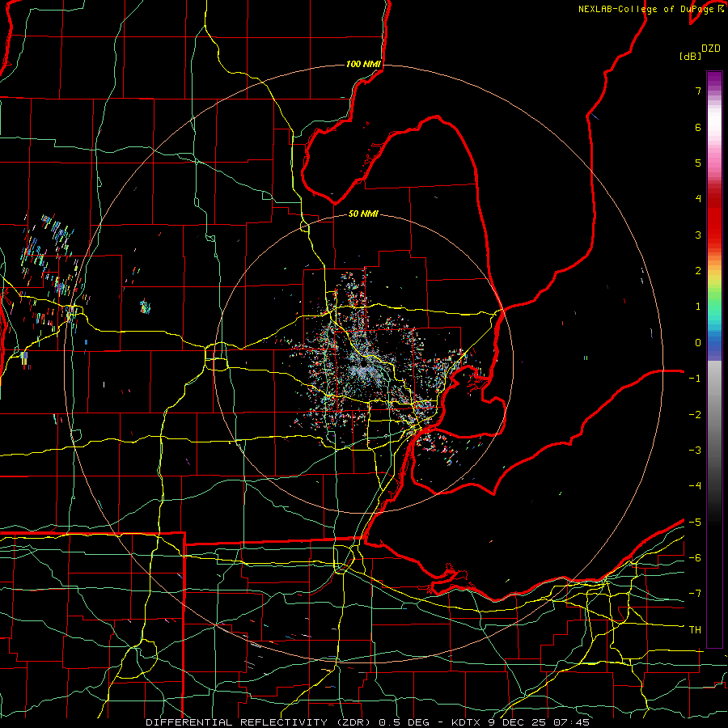Screen dimensions: 728x728
Task: Click the -5 dB tick label on the legend
Action: [695, 523]
